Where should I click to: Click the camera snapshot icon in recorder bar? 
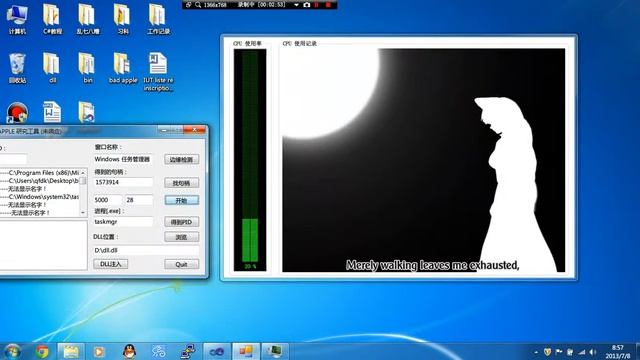[307, 5]
